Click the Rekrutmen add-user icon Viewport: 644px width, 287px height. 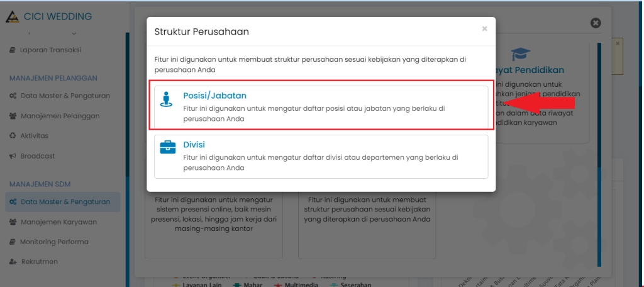(13, 262)
